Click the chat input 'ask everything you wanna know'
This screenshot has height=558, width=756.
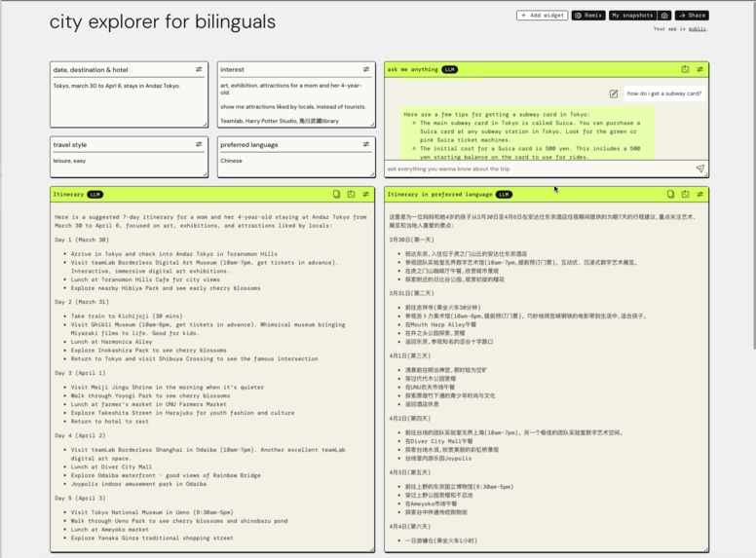tap(540, 168)
